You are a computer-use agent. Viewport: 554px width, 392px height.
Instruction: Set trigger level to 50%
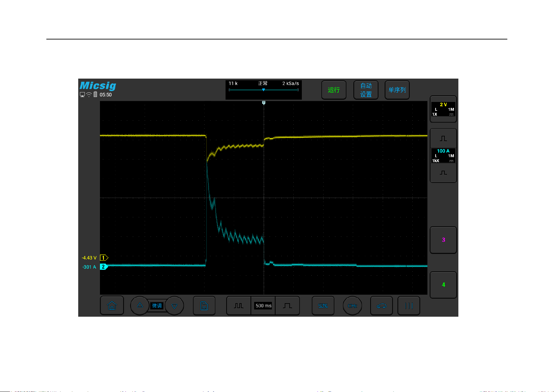click(x=323, y=306)
